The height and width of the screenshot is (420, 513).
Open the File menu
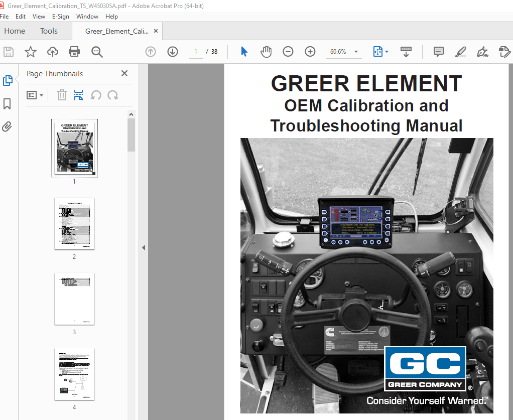pos(4,17)
